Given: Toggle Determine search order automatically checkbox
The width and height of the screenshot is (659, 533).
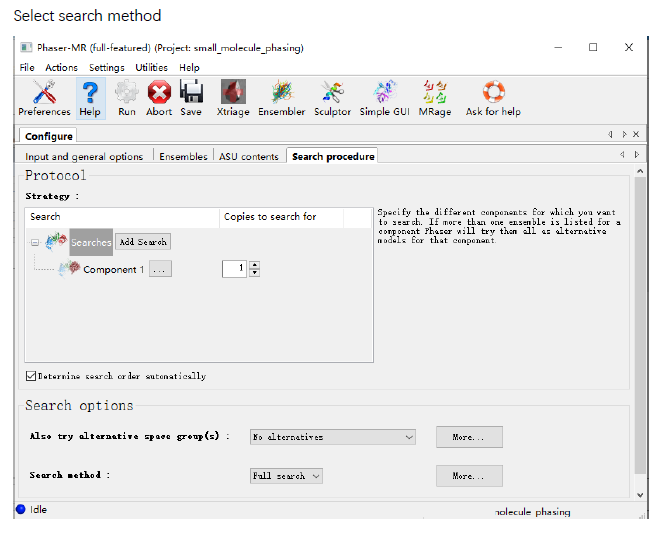Looking at the screenshot, I should (31, 376).
